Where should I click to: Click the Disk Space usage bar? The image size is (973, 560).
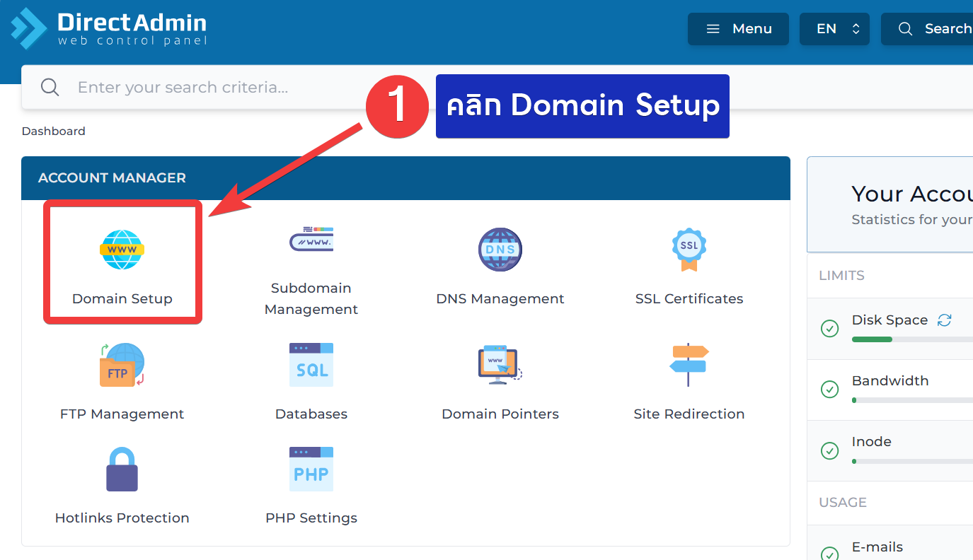tap(912, 339)
